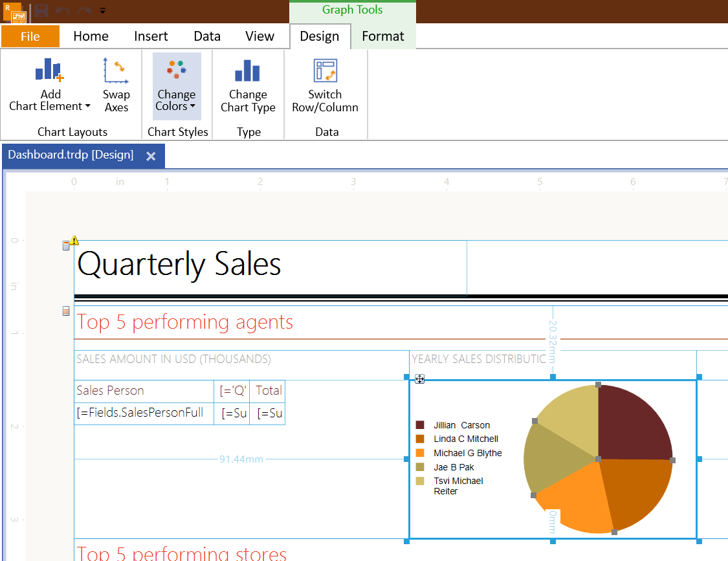Screen dimensions: 728x561
Task: Select the Fields.SalesPersonFull table cell
Action: [x=144, y=413]
